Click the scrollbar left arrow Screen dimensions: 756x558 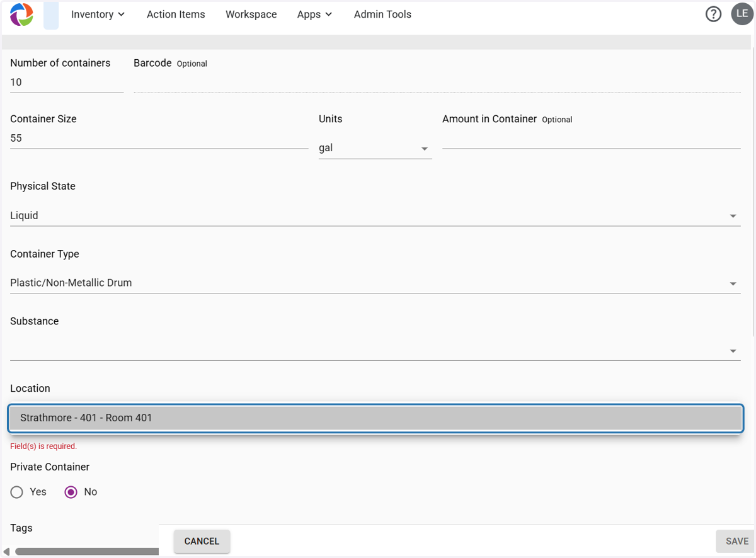click(x=6, y=552)
